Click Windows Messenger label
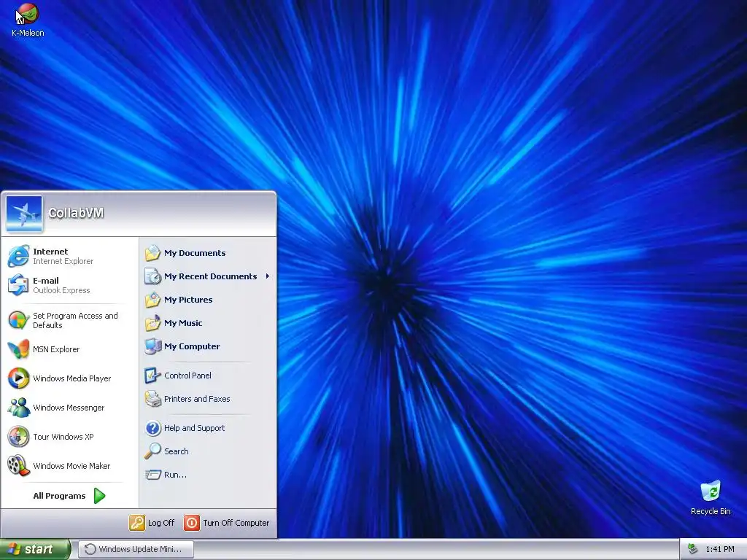 pyautogui.click(x=69, y=408)
